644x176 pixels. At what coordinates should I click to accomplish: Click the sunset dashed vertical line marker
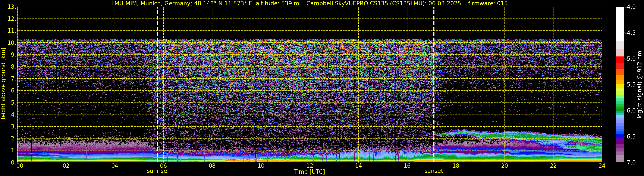click(434, 85)
